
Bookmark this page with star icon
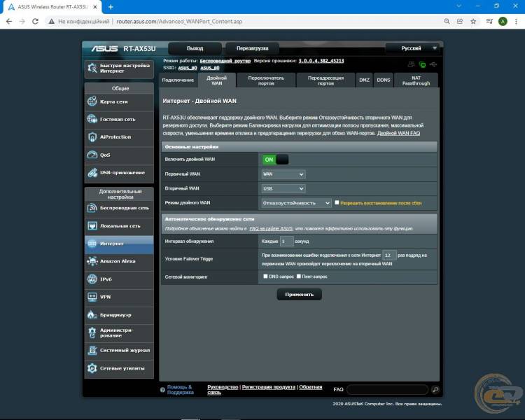473,22
